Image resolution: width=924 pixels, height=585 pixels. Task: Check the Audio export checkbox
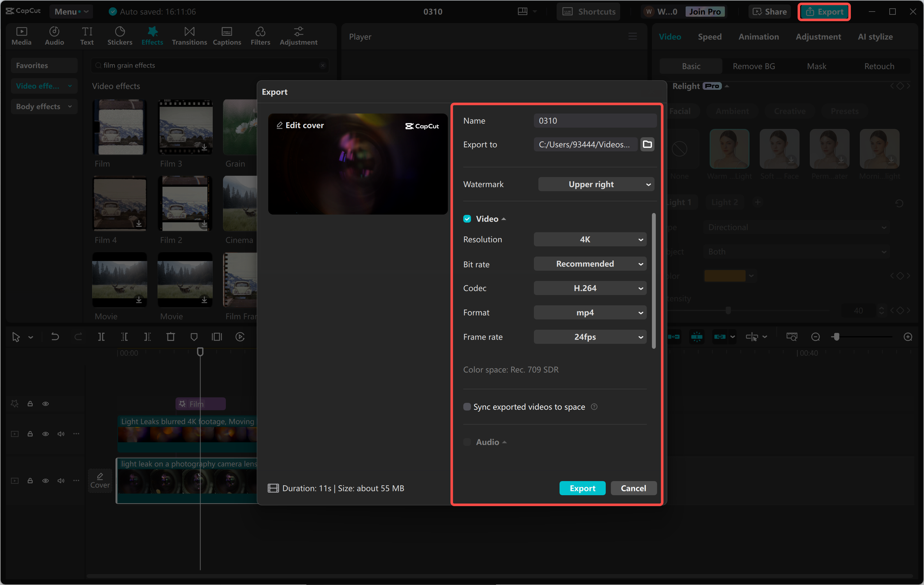(467, 442)
